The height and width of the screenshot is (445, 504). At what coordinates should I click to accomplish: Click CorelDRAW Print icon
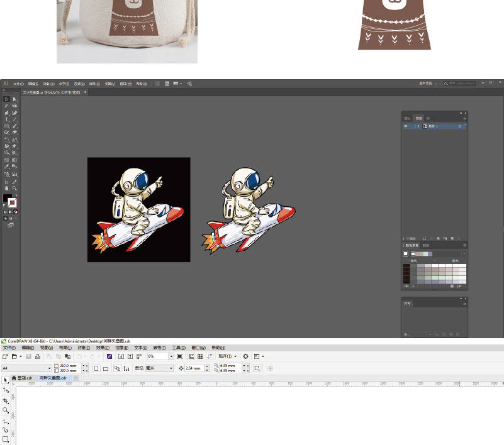pyautogui.click(x=38, y=356)
